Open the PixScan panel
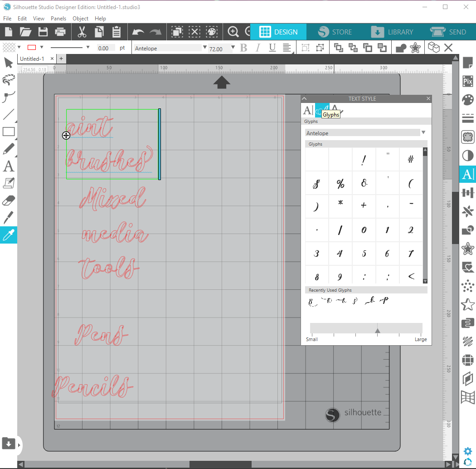This screenshot has width=476, height=469. pyautogui.click(x=467, y=81)
